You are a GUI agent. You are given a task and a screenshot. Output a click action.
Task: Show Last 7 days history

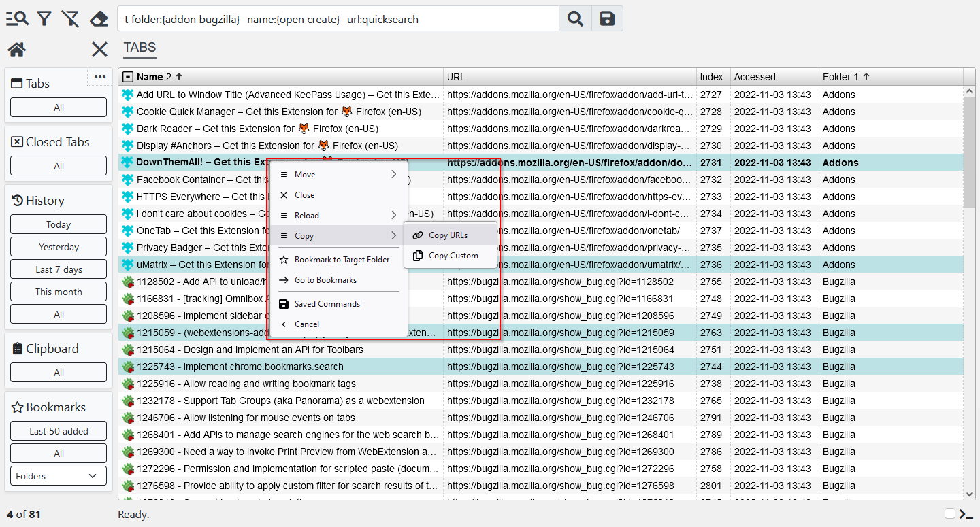(x=59, y=269)
